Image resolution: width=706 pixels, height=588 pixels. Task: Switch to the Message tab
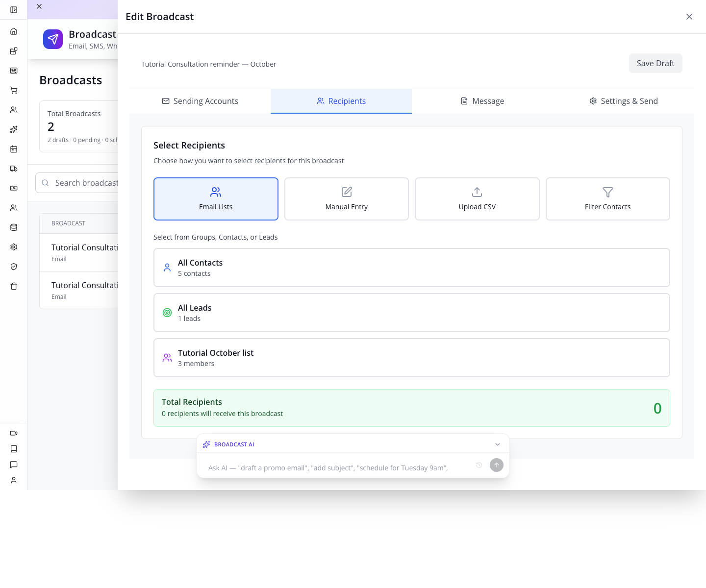click(x=482, y=101)
